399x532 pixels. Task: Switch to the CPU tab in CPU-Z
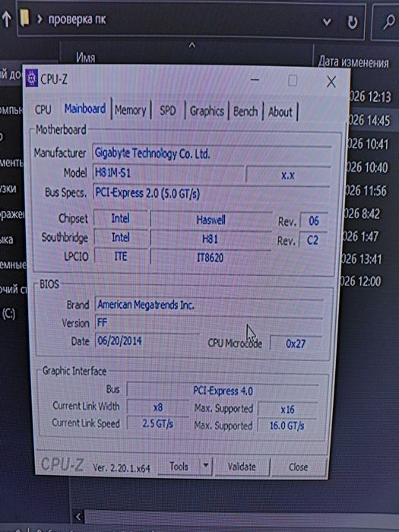[43, 109]
